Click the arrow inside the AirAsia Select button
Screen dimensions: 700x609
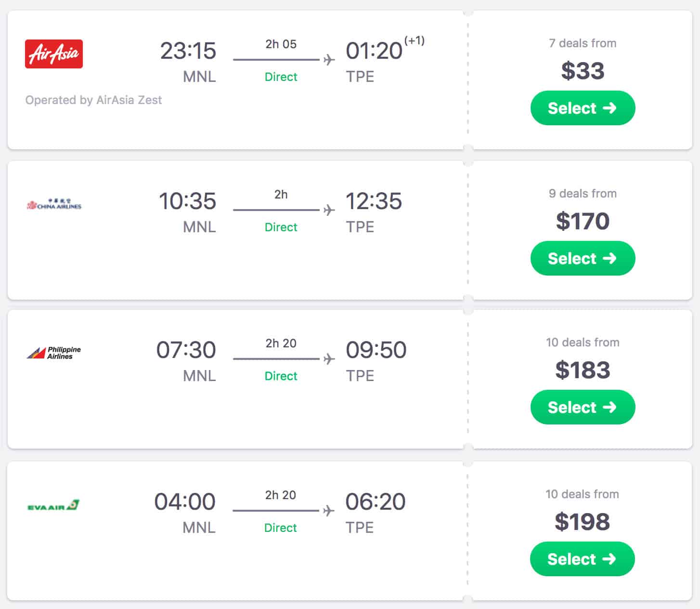(609, 108)
